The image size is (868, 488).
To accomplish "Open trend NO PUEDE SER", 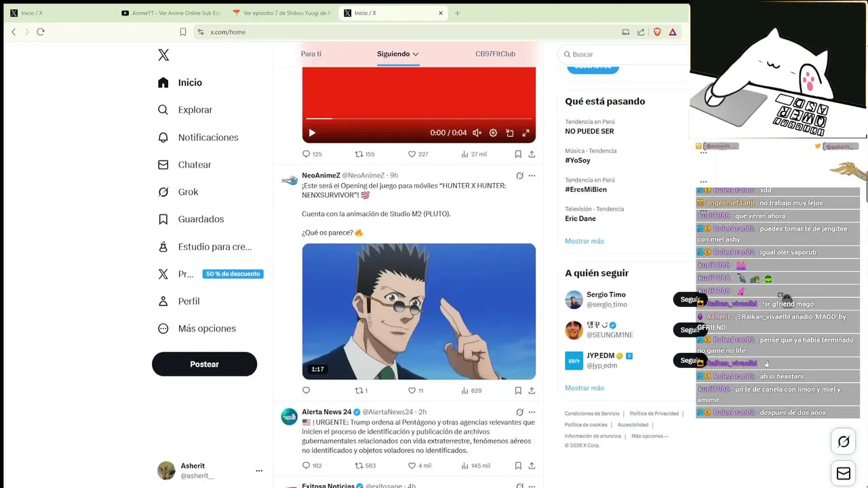I will (x=589, y=131).
